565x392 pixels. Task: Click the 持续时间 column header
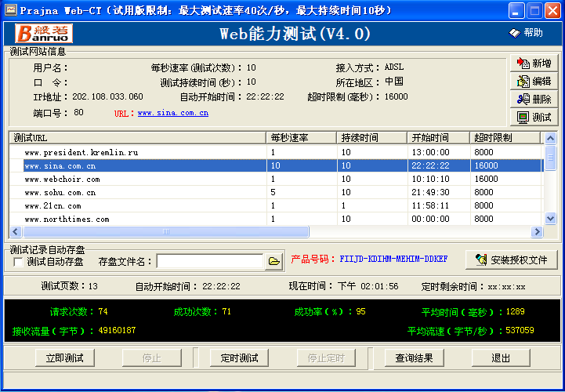click(372, 138)
